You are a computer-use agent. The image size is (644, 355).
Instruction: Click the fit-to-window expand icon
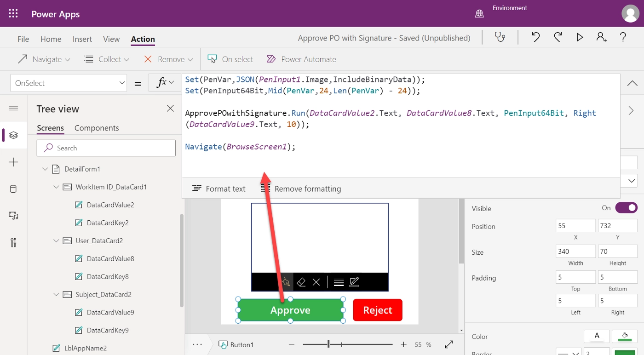(x=449, y=344)
